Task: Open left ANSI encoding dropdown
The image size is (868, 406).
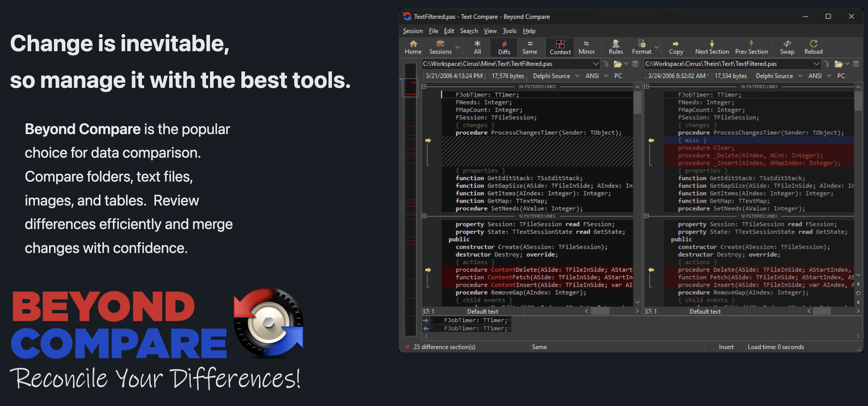Action: coord(597,76)
